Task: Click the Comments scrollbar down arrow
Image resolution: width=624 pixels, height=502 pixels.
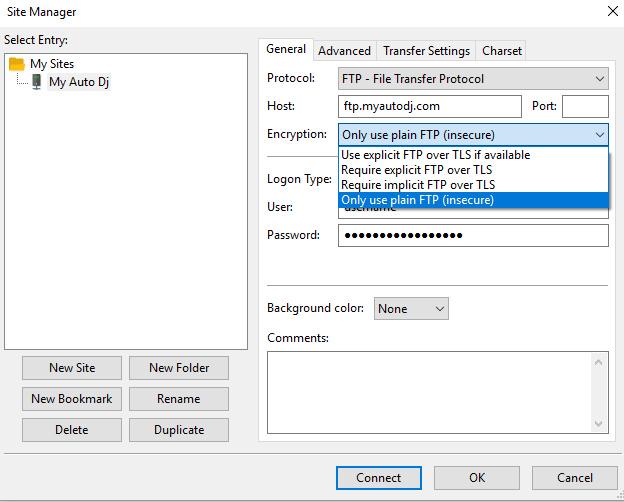Action: [x=598, y=424]
